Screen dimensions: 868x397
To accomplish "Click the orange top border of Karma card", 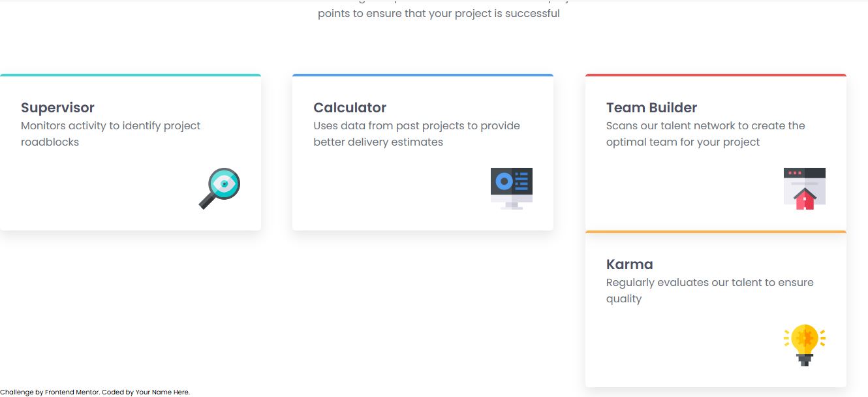I will 715,232.
